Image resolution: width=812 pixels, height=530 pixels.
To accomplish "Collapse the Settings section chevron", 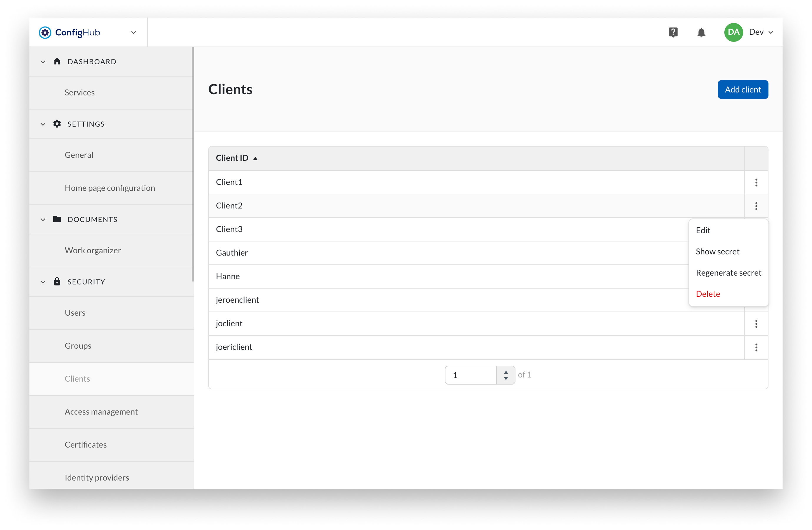I will click(x=43, y=124).
